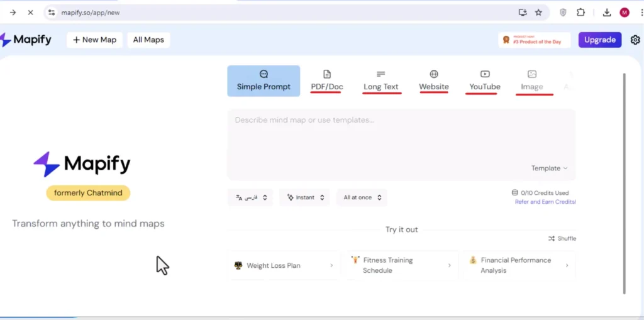644x320 pixels.
Task: Click the site information icon in address bar
Action: click(52, 13)
